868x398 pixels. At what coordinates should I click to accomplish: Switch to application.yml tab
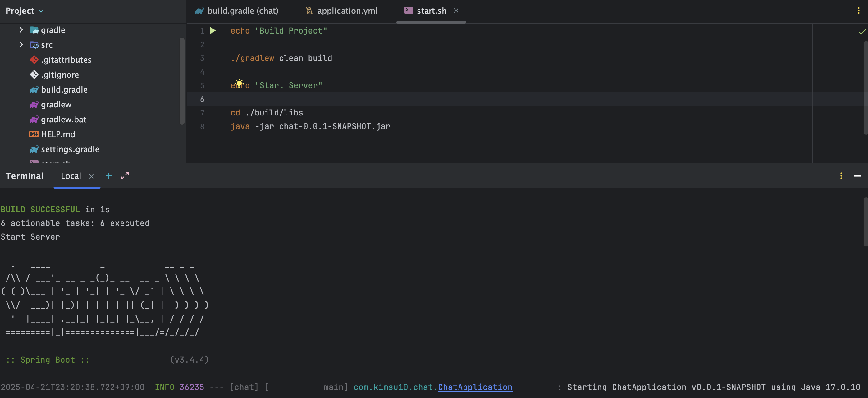(x=342, y=11)
